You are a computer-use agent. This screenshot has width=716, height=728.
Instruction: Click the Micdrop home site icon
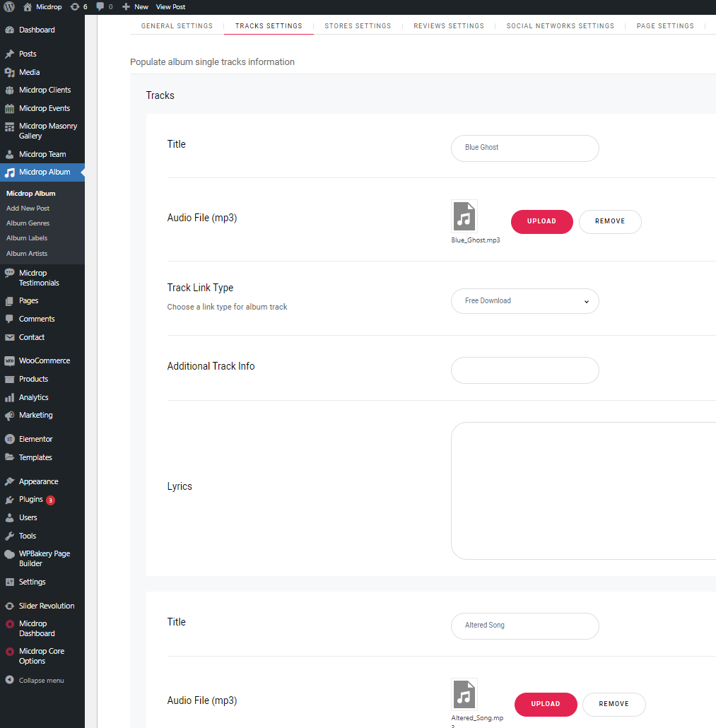(28, 7)
